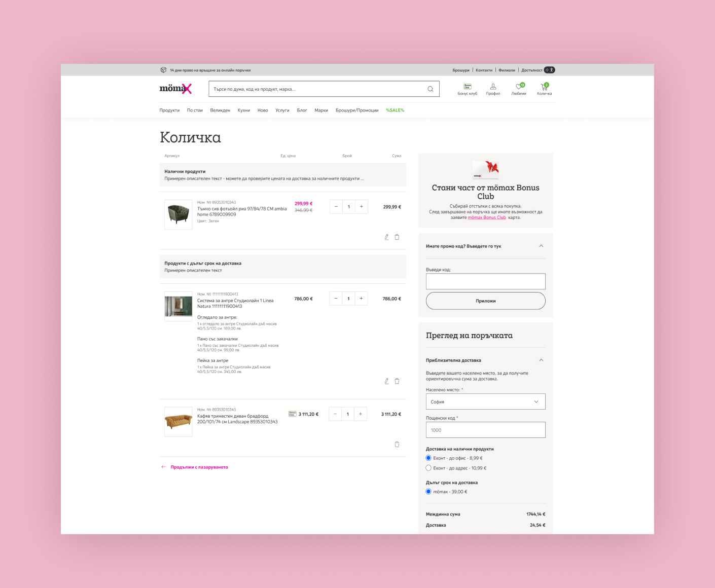This screenshot has width=715, height=588.
Task: Edit the green armchair item
Action: 386,237
